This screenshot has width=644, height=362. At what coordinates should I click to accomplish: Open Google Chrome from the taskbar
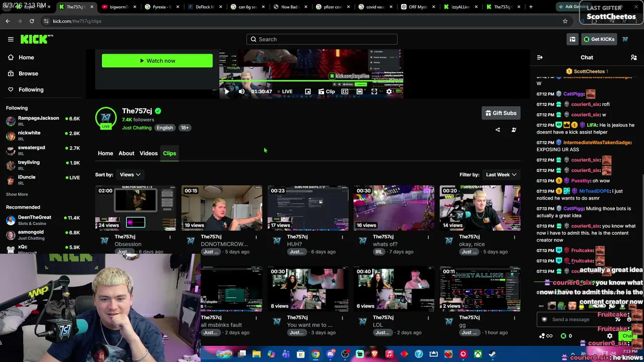[x=315, y=354]
